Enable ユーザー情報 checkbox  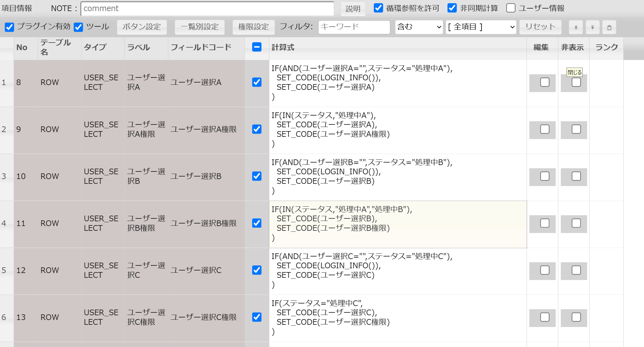[x=511, y=8]
